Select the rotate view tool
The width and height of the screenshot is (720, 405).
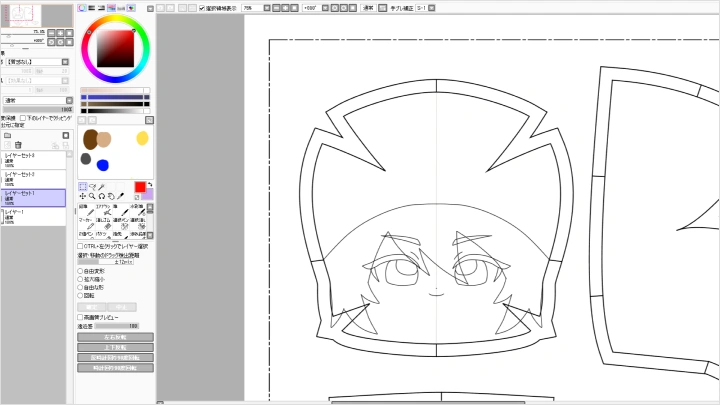point(102,196)
